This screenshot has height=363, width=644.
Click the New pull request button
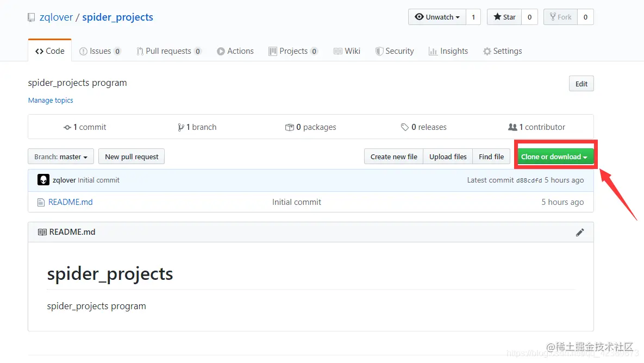coord(132,157)
